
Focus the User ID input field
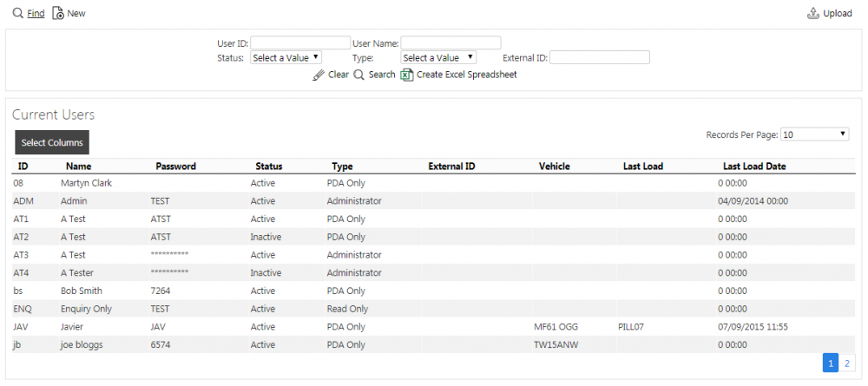point(300,43)
